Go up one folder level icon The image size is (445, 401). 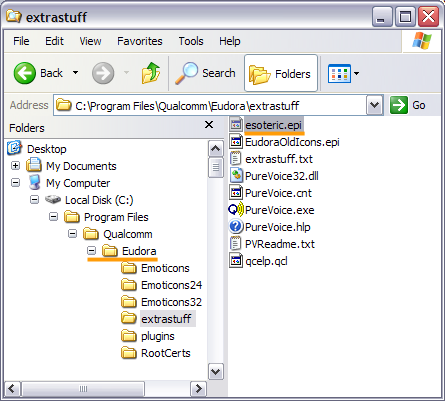pyautogui.click(x=151, y=73)
